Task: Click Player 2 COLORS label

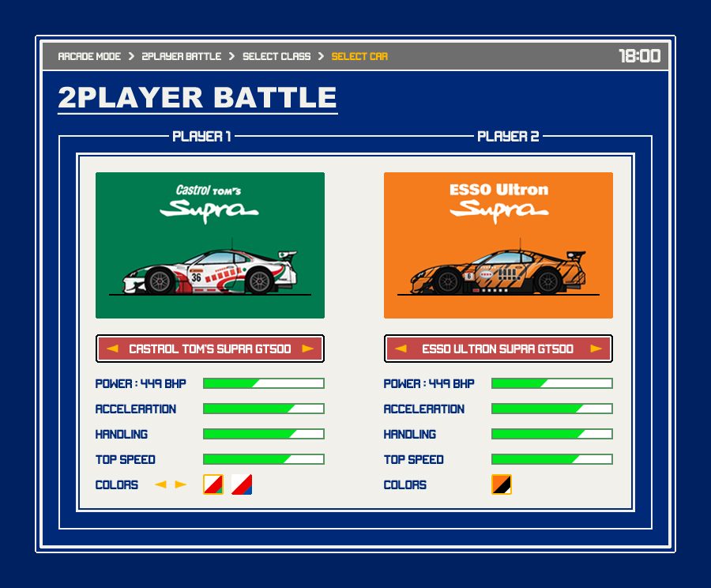Action: pyautogui.click(x=405, y=485)
